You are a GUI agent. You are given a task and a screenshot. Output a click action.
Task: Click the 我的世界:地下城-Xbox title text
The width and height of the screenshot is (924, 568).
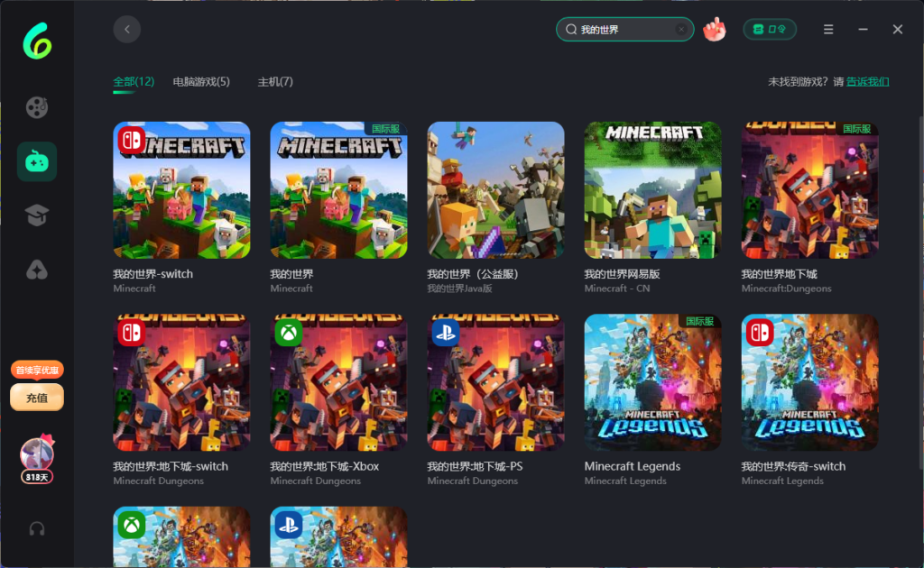[325, 466]
